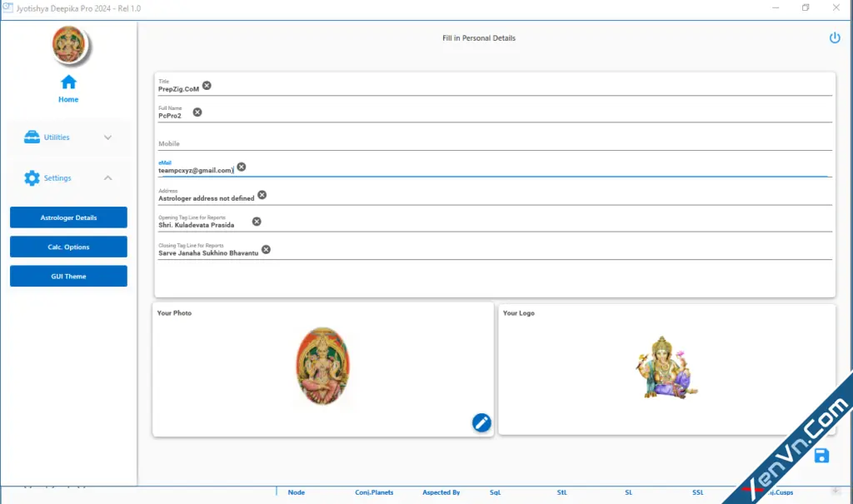The height and width of the screenshot is (504, 853).
Task: Close the Jyotishya Deepika Pro window
Action: coord(836,7)
